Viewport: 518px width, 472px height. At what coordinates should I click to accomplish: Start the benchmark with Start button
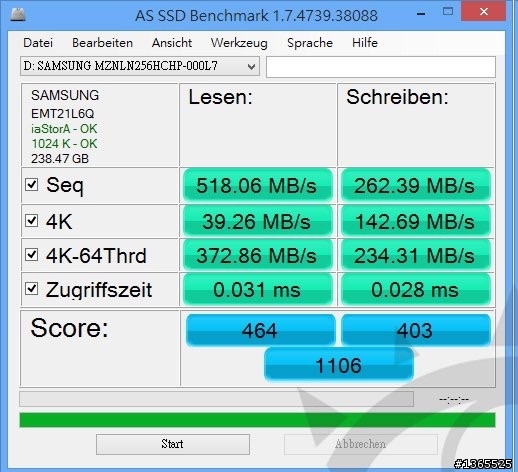click(x=173, y=444)
